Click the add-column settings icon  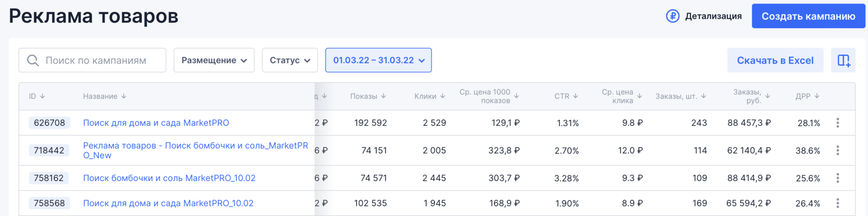pyautogui.click(x=843, y=60)
